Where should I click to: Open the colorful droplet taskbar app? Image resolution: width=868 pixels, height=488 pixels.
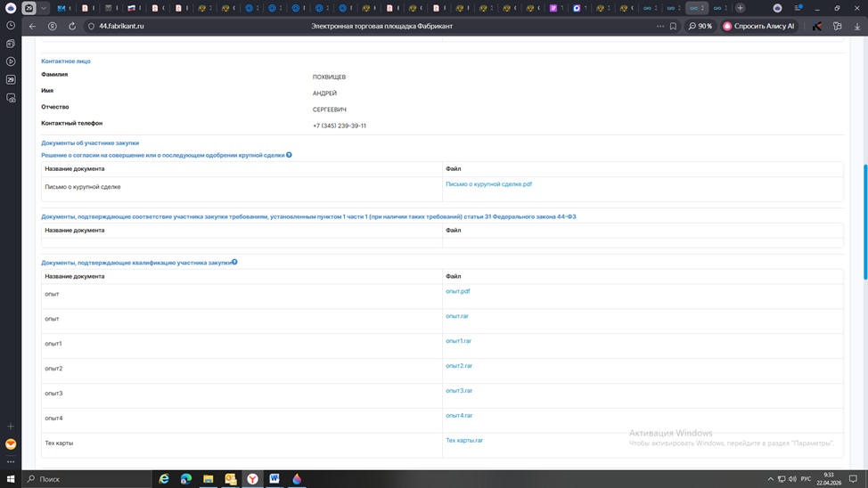click(297, 479)
